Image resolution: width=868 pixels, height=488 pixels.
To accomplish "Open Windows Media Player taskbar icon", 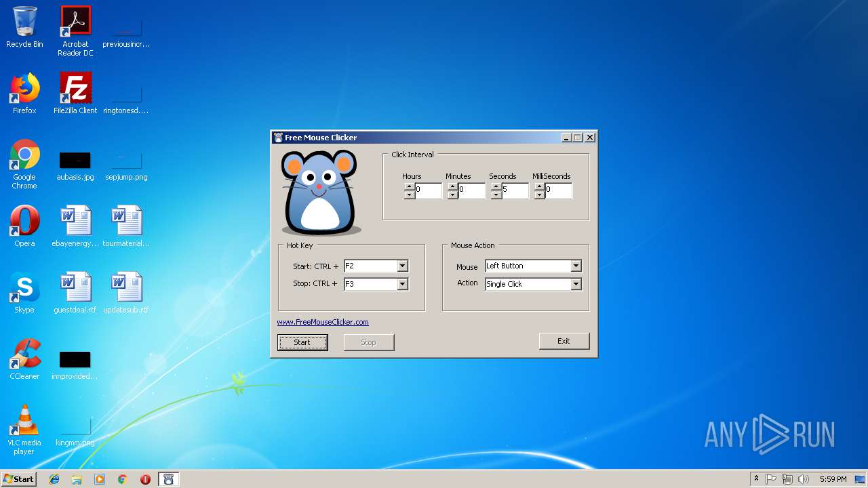I will coord(100,479).
